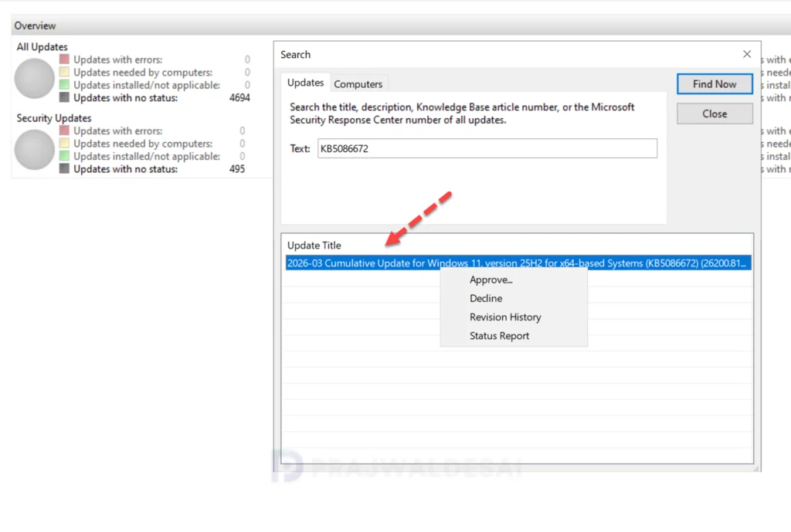Click the 495 security updates no status count
The width and height of the screenshot is (791, 532).
point(237,169)
